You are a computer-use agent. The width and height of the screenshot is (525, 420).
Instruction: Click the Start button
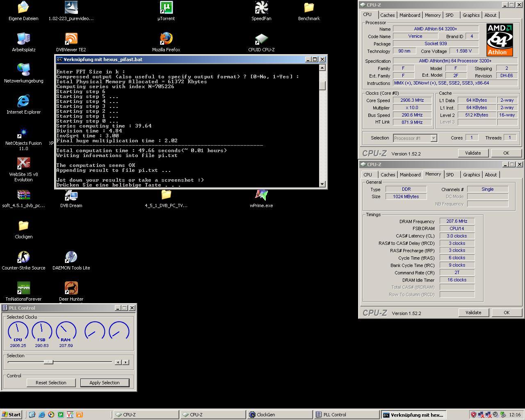tap(11, 415)
